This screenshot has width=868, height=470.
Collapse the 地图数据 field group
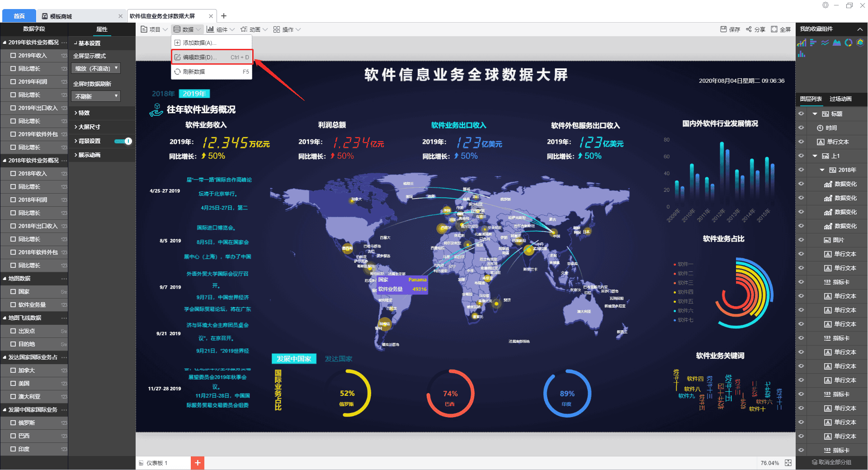click(x=5, y=279)
